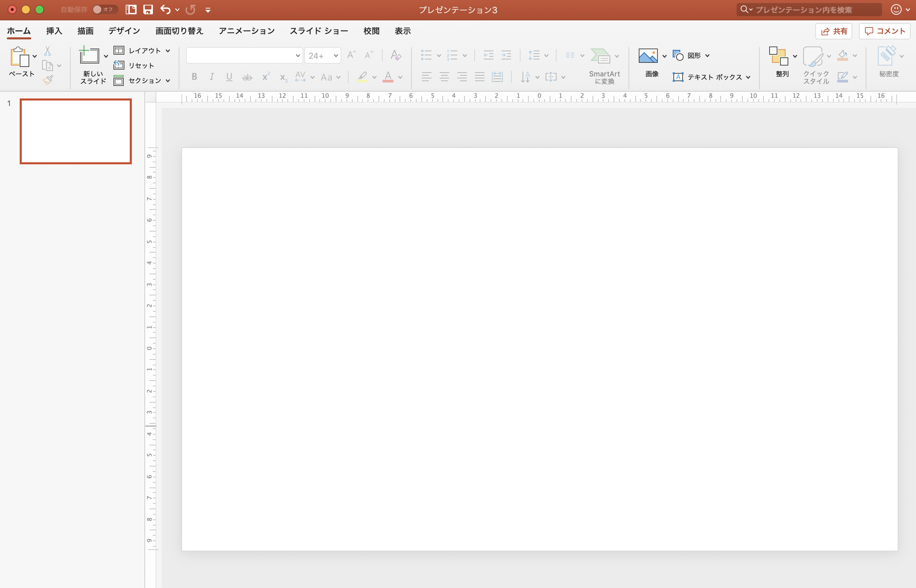Increase indent level icon

tap(506, 55)
